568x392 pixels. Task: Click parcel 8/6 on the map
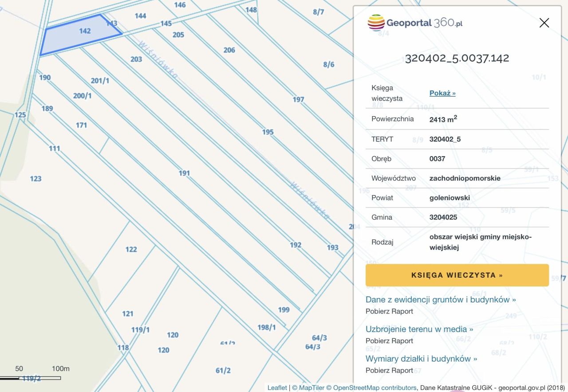[x=328, y=65]
